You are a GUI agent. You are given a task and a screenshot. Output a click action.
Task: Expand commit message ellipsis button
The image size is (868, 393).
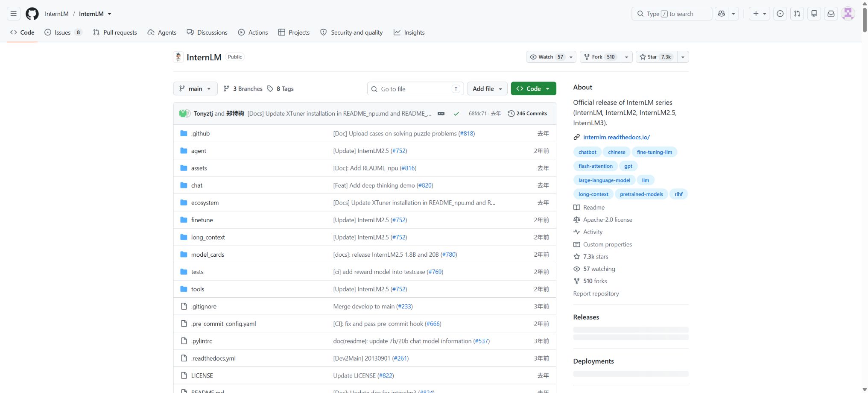point(441,114)
